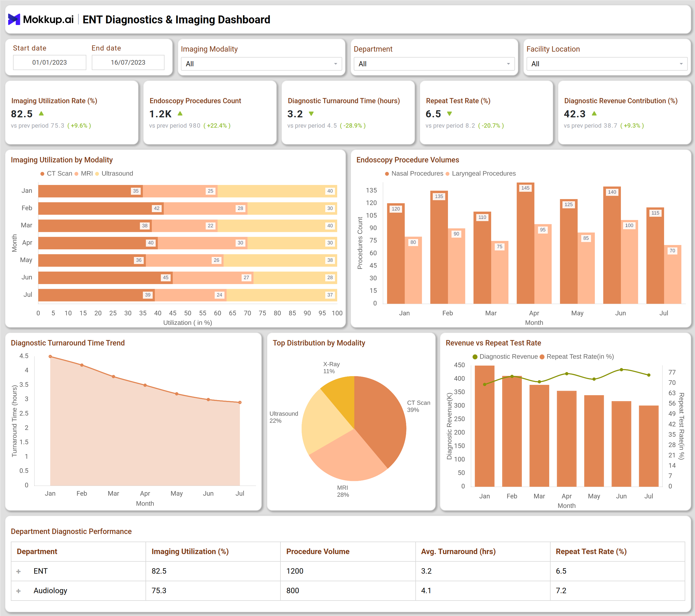
Task: Click the Jan CT Scan bar labeled 35
Action: (x=90, y=191)
